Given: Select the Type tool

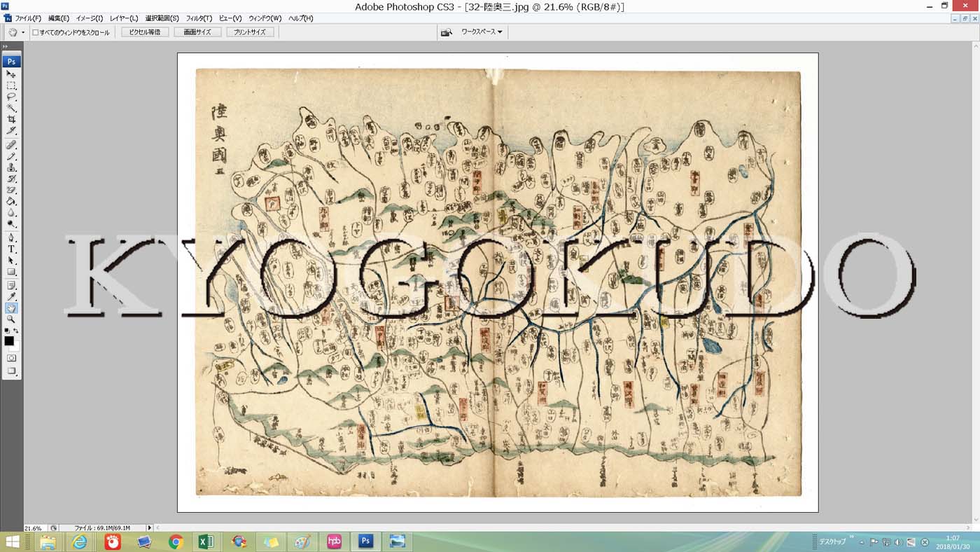Looking at the screenshot, I should [x=11, y=249].
